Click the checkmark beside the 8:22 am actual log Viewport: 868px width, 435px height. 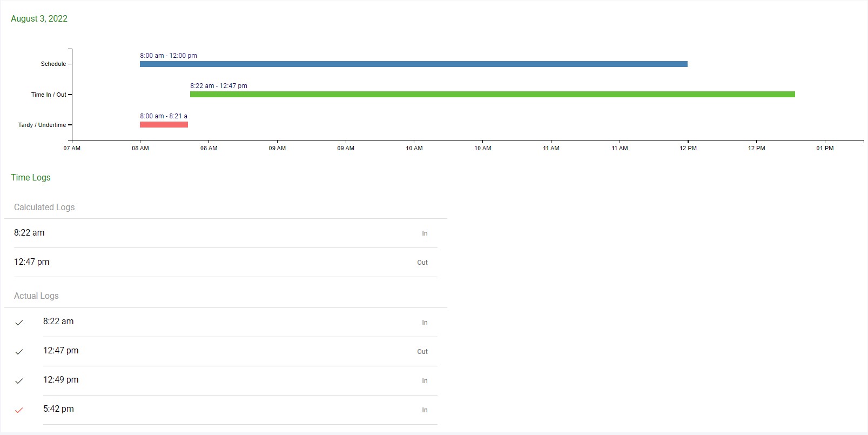(x=19, y=323)
